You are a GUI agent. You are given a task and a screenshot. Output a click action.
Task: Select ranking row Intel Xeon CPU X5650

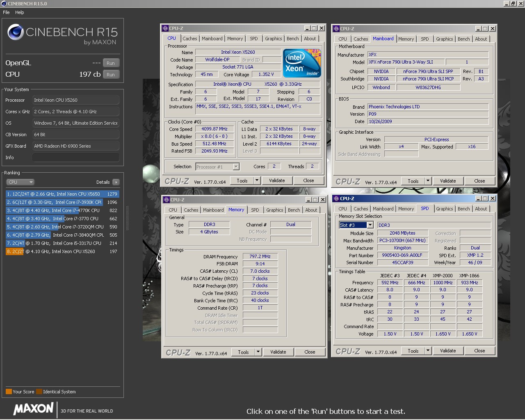62,194
